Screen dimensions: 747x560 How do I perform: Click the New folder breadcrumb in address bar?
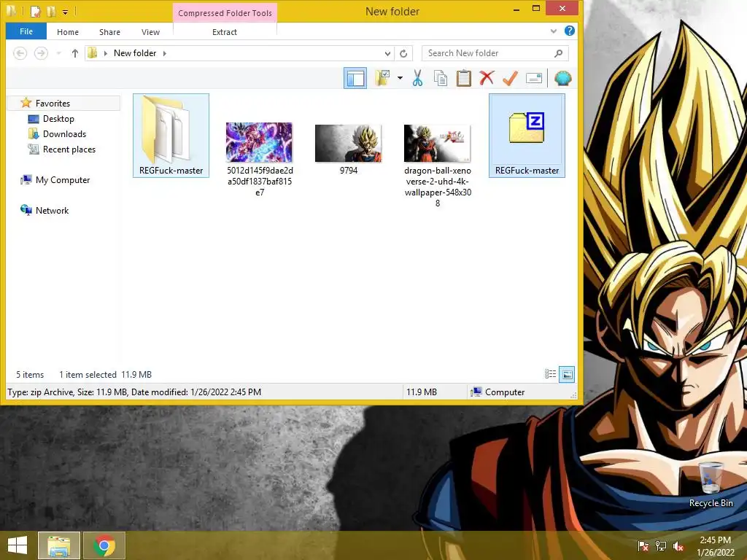pyautogui.click(x=135, y=53)
